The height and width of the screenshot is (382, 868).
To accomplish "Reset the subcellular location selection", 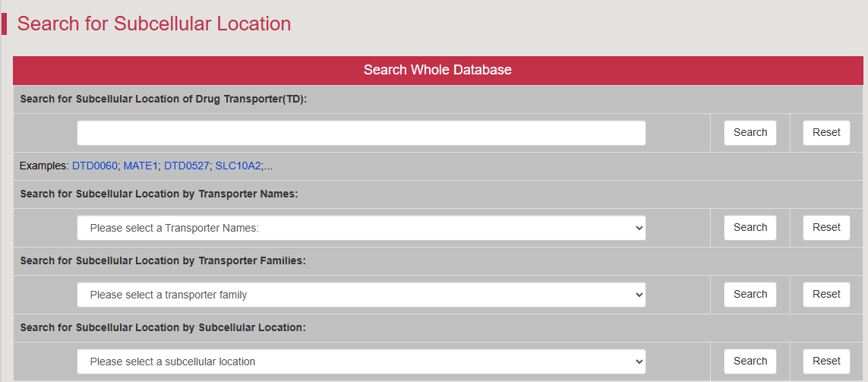I will point(826,361).
